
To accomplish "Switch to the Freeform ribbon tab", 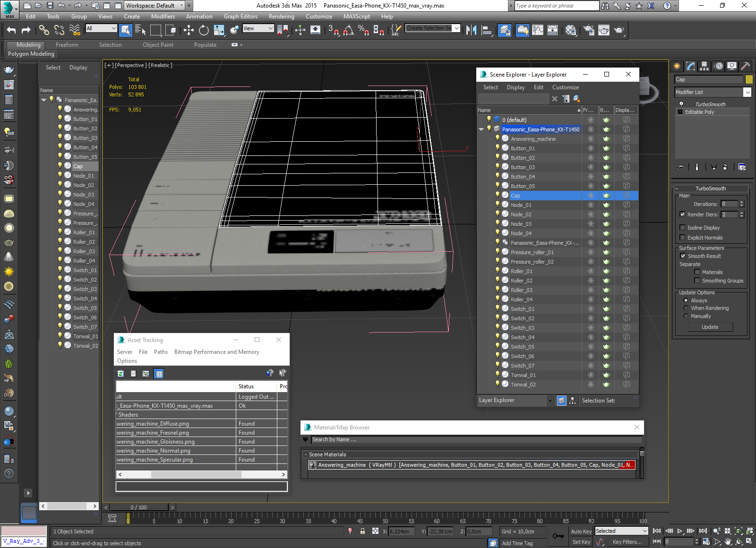I will pyautogui.click(x=67, y=45).
